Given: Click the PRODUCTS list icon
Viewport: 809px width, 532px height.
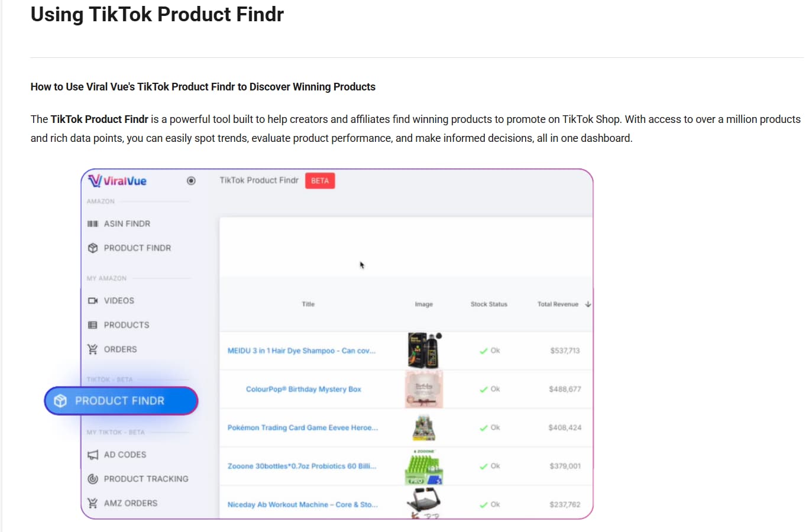Looking at the screenshot, I should 93,325.
